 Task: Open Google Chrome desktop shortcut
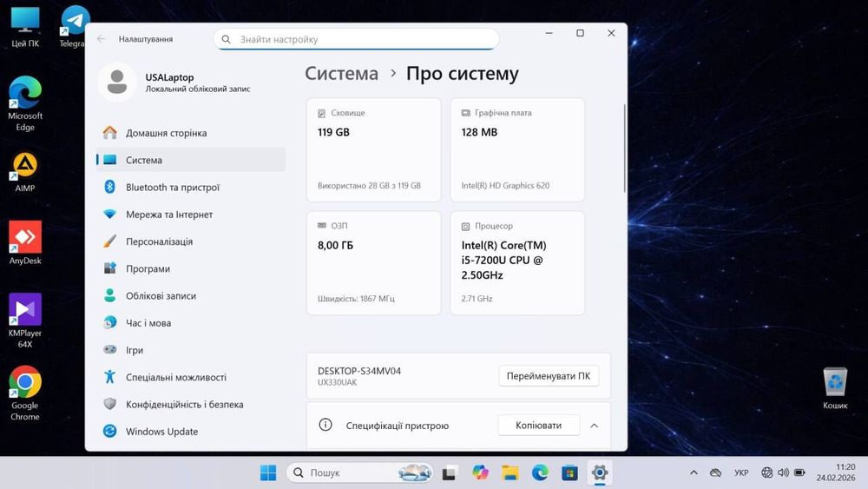pyautogui.click(x=25, y=393)
